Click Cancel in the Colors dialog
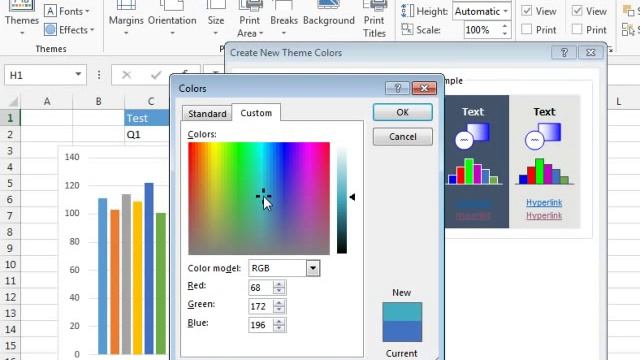 click(x=402, y=137)
